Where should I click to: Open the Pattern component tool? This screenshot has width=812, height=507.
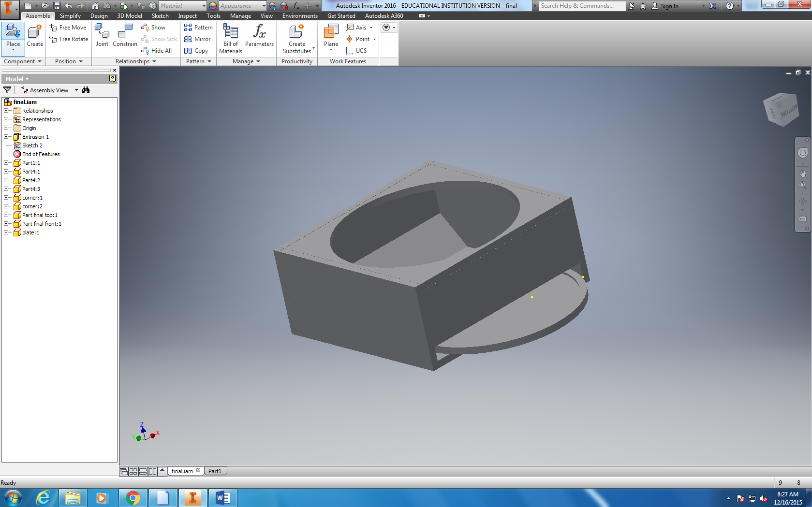198,28
